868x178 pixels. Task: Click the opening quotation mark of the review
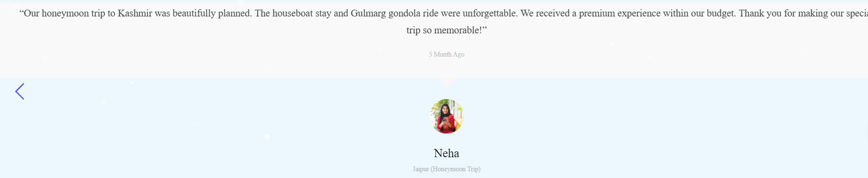coord(21,11)
